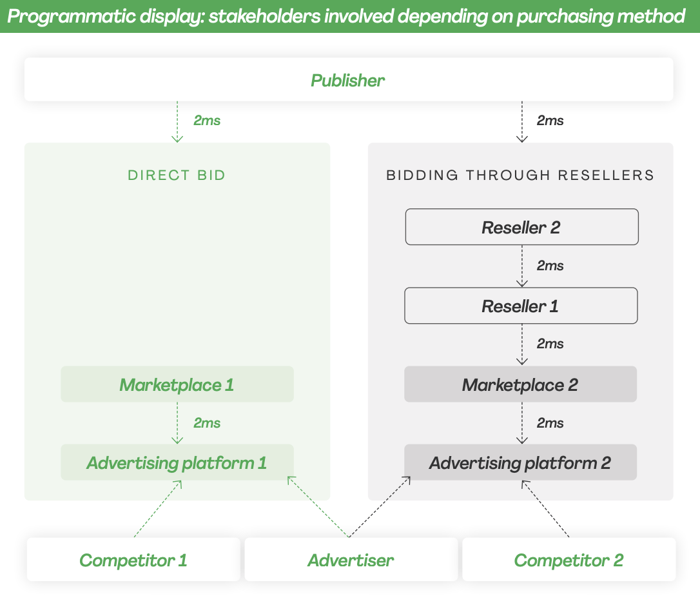Viewport: 700px width, 596px height.
Task: Click arrow below Marketplace 2
Action: pos(522,423)
